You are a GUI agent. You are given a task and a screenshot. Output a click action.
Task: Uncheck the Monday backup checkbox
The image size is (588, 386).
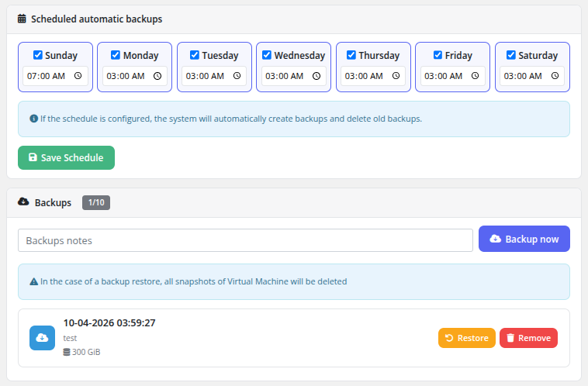pyautogui.click(x=116, y=55)
